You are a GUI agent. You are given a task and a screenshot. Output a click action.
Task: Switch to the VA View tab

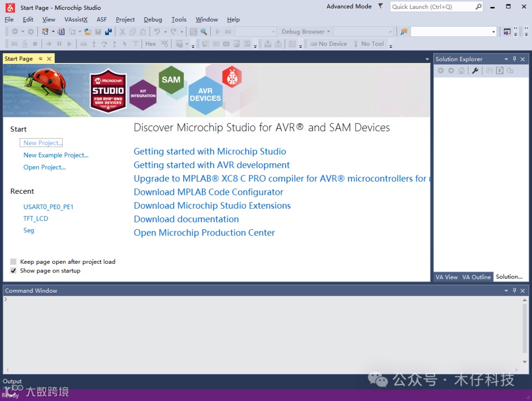(x=446, y=277)
